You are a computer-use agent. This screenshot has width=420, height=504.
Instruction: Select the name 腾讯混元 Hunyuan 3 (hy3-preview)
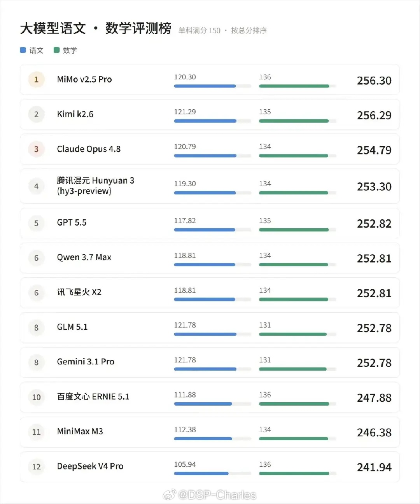click(96, 185)
